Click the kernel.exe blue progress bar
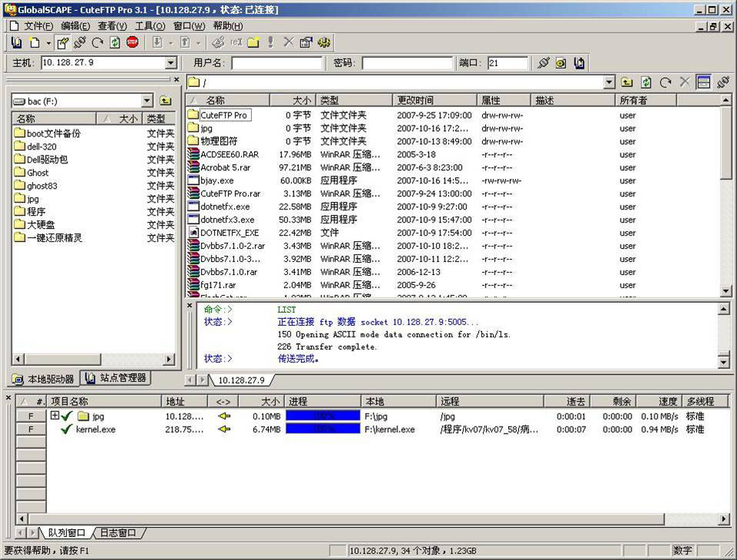The width and height of the screenshot is (737, 560). click(x=323, y=429)
